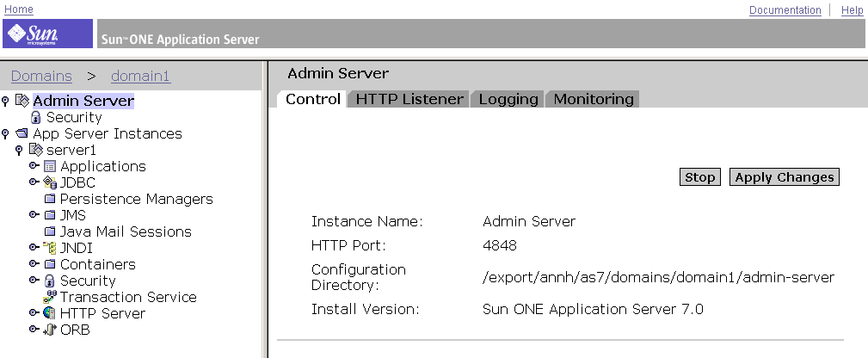The height and width of the screenshot is (358, 868).
Task: Select Transaction Service tree item
Action: [128, 297]
